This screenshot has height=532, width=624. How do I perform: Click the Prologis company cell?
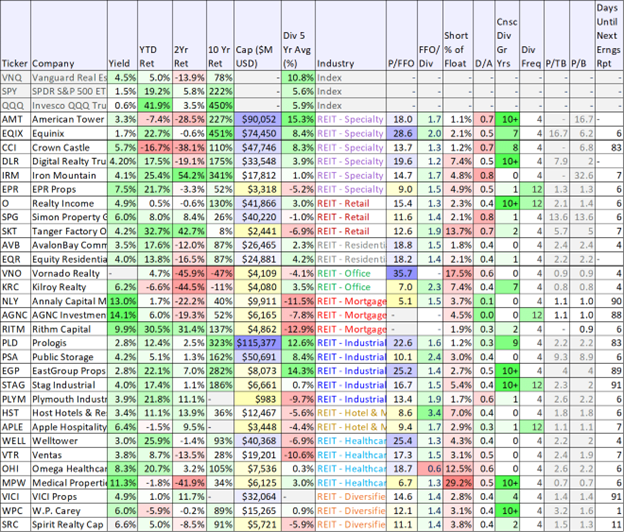coord(69,343)
